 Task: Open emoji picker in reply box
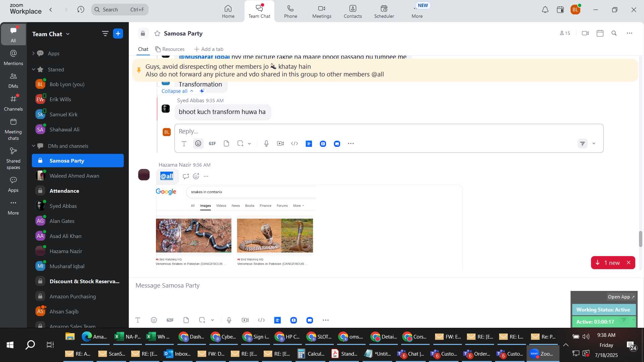click(x=198, y=143)
